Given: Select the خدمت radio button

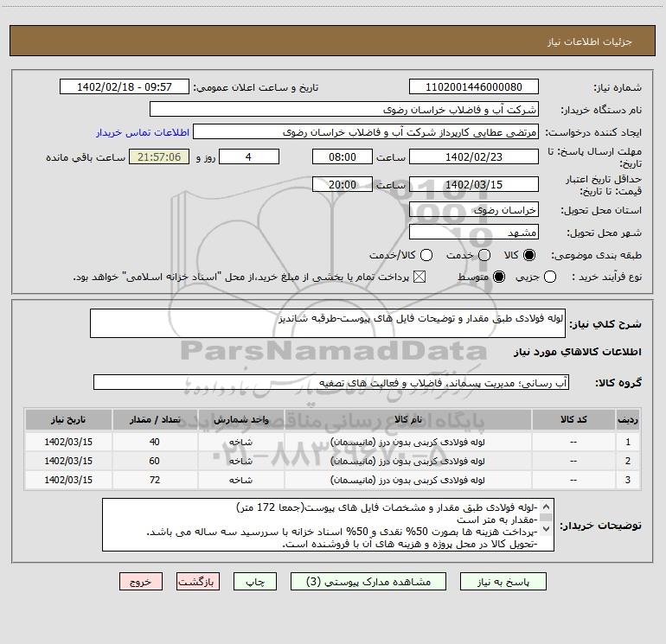Looking at the screenshot, I should pyautogui.click(x=484, y=255).
